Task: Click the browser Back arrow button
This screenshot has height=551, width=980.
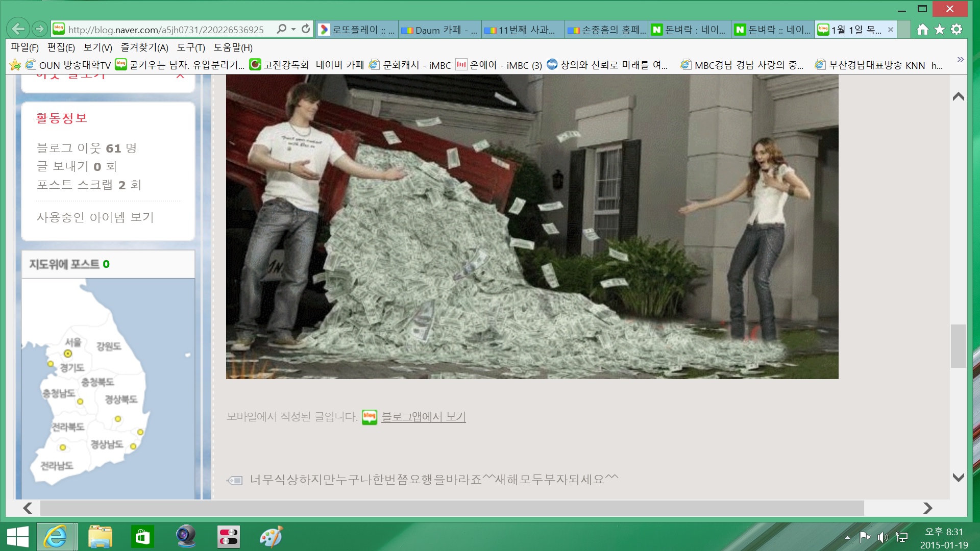Action: tap(18, 29)
